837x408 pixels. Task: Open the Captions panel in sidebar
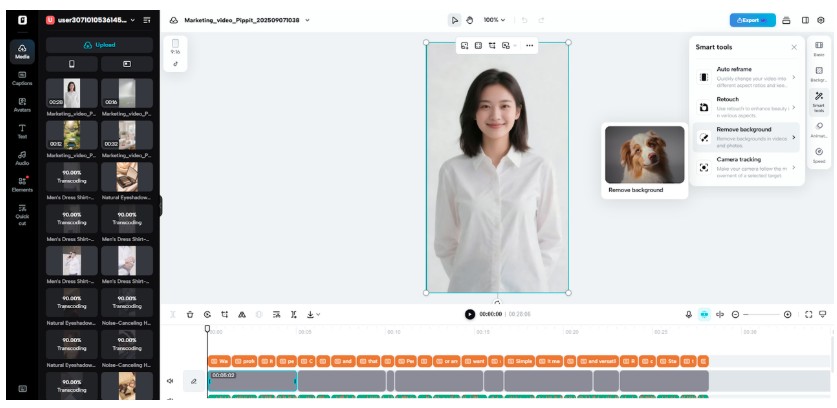22,77
